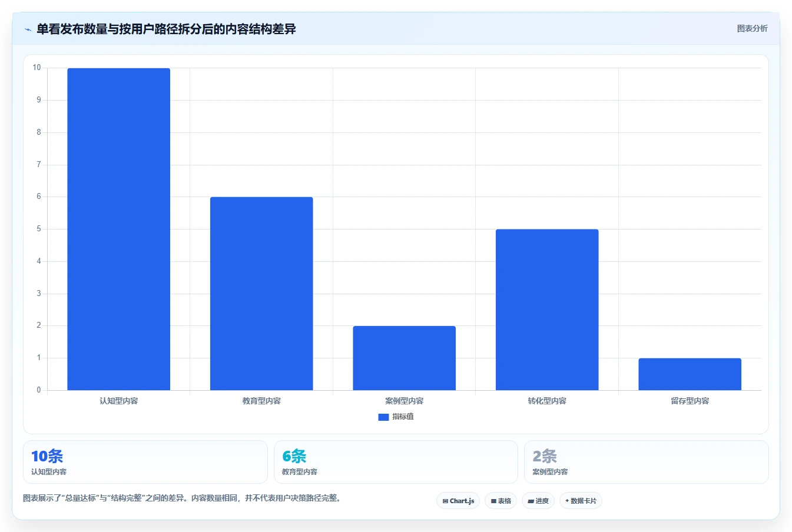792x532 pixels.
Task: Click the 数据卡片 tag chip
Action: (x=581, y=501)
